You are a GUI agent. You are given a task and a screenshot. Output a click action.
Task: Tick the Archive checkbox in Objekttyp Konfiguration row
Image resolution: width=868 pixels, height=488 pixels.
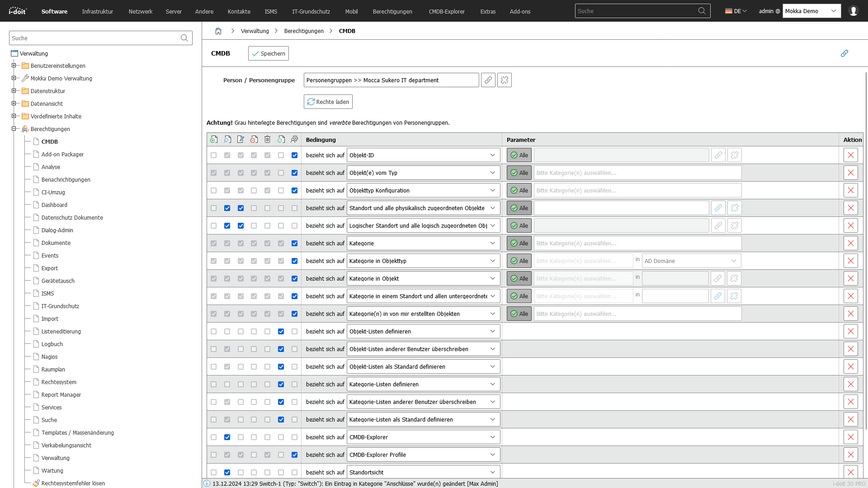(x=254, y=190)
